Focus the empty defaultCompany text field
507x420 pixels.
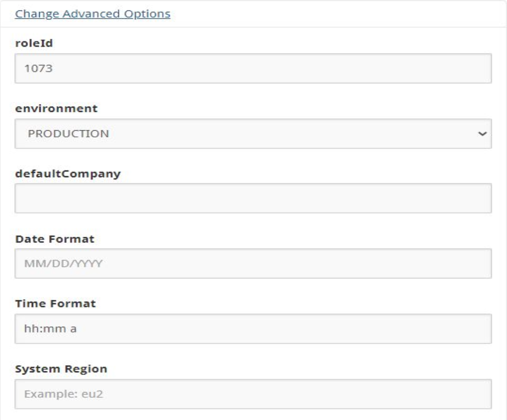[x=253, y=198]
